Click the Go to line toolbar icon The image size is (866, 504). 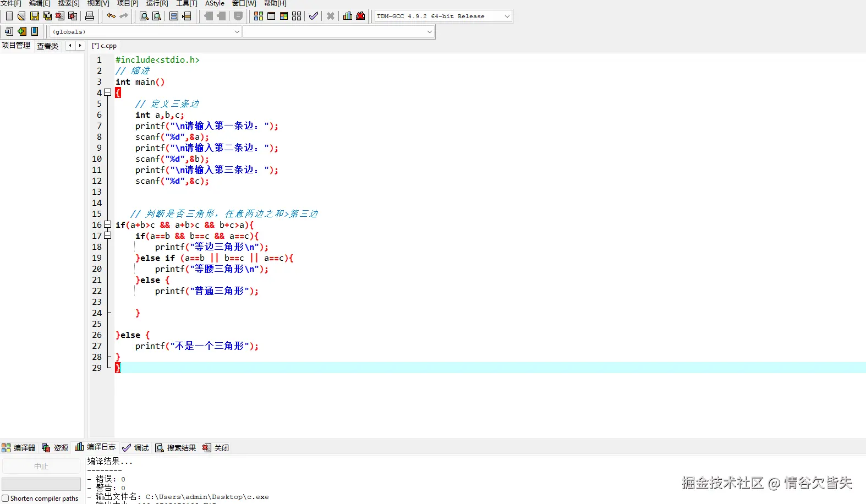pos(187,16)
